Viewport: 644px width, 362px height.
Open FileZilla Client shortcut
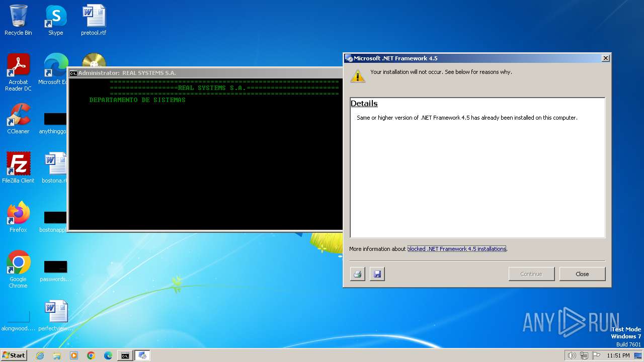click(x=18, y=168)
